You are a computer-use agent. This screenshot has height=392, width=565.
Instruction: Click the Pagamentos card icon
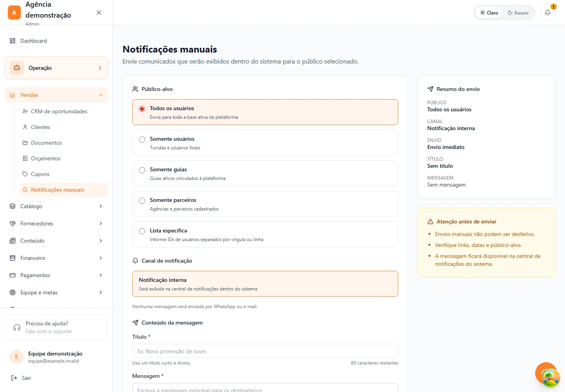pos(13,275)
